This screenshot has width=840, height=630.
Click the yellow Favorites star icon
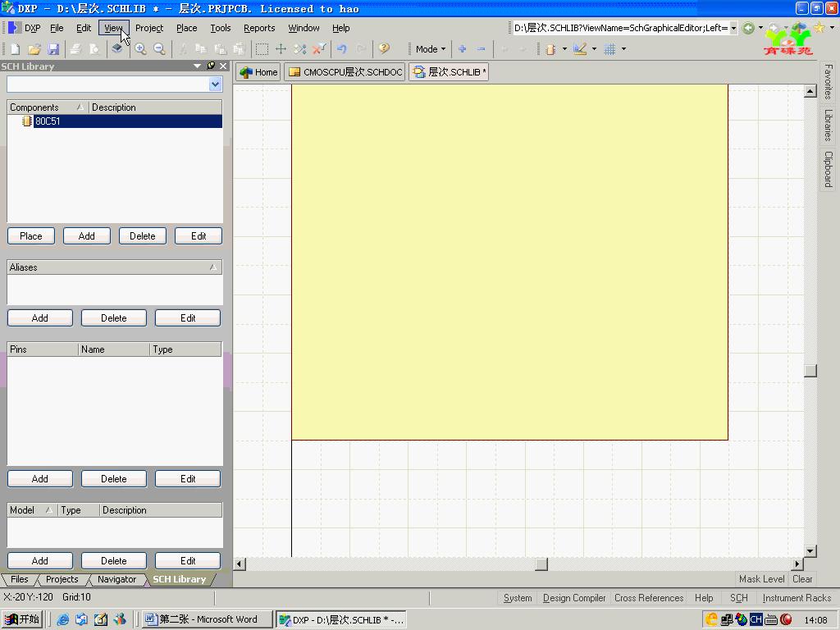[819, 27]
